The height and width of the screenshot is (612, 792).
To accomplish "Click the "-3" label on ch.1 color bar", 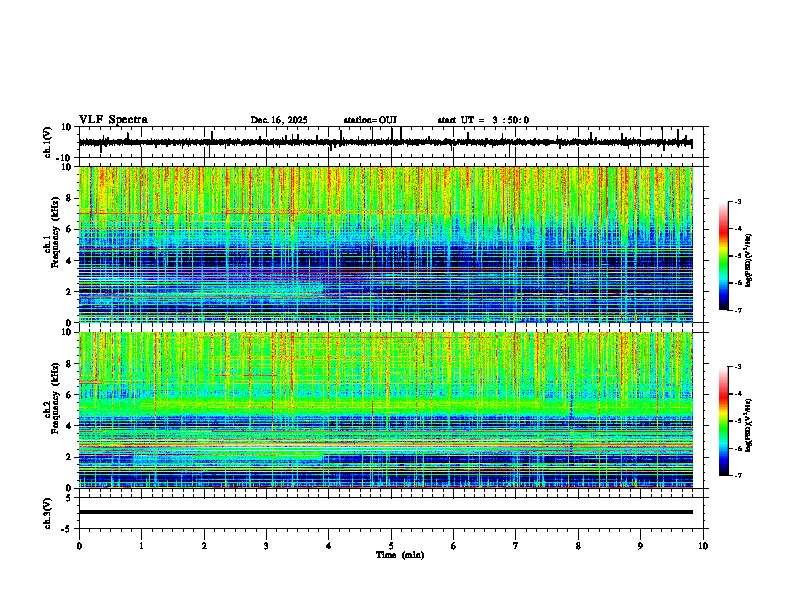I will point(737,201).
